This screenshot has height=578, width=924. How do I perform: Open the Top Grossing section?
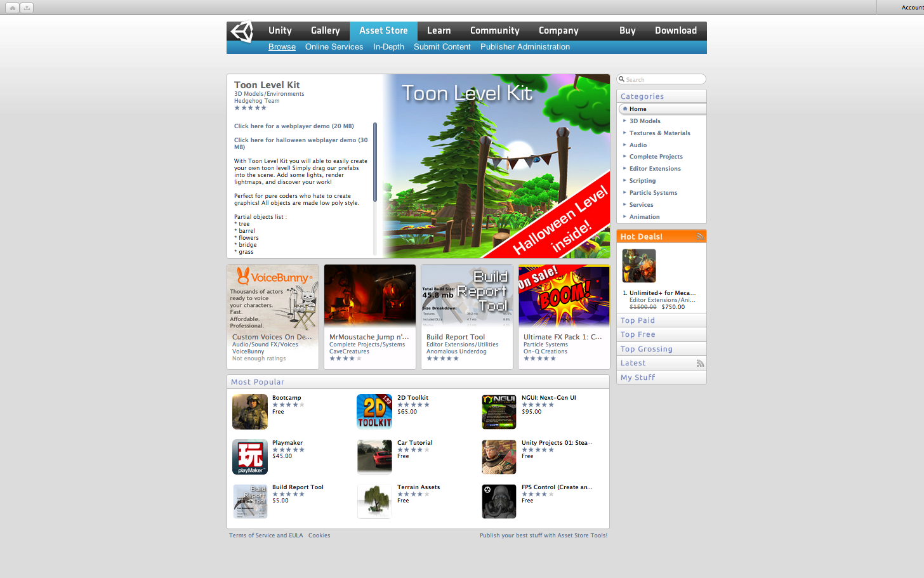pyautogui.click(x=661, y=349)
